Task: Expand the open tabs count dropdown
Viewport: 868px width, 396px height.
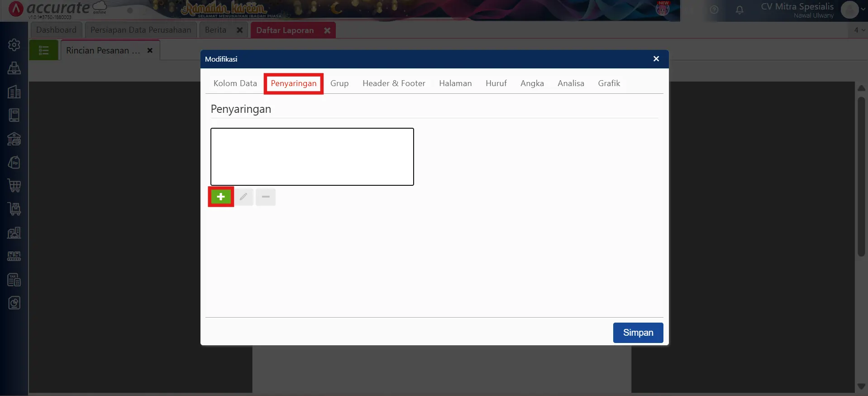Action: (x=859, y=30)
